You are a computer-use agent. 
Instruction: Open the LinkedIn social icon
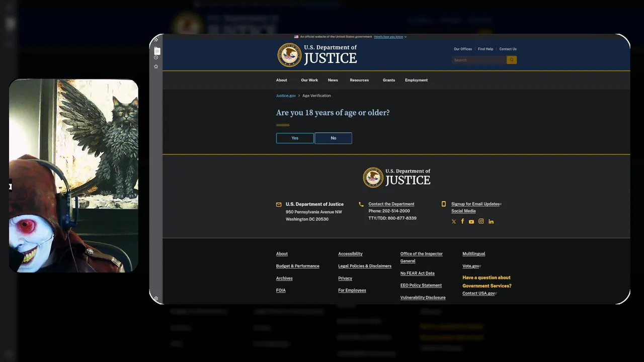(491, 222)
